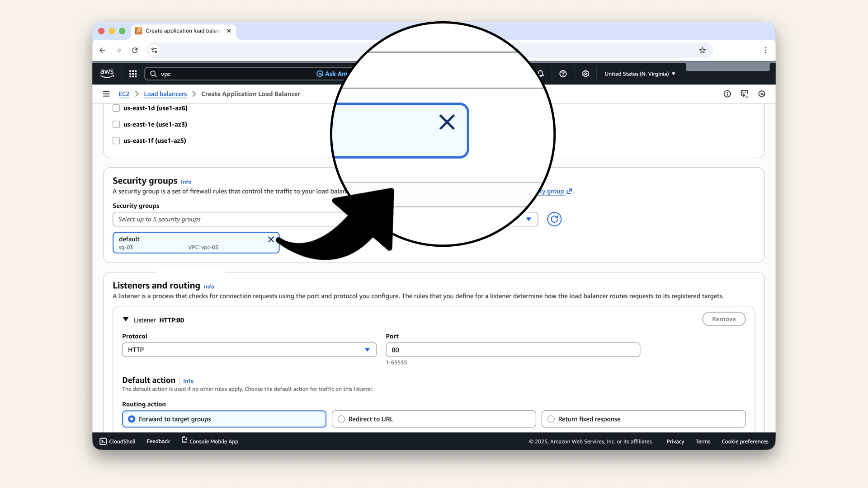Go to the Load balancers breadcrumb

165,94
